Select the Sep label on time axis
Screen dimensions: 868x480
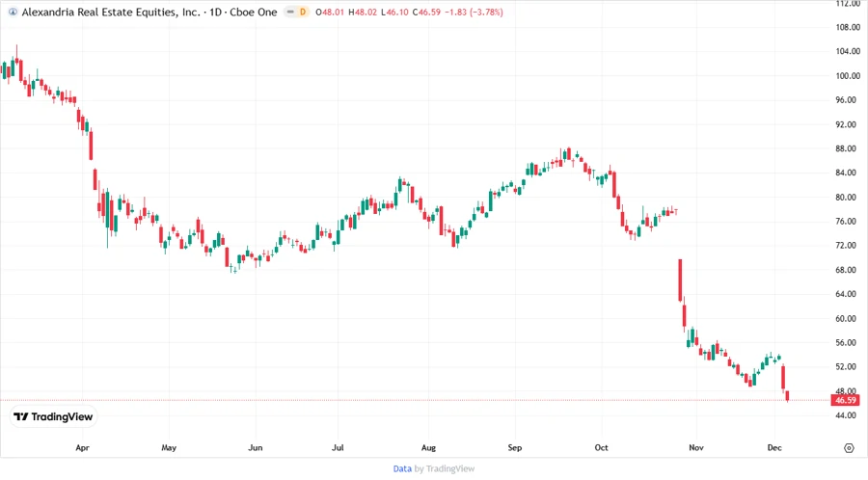pos(515,447)
